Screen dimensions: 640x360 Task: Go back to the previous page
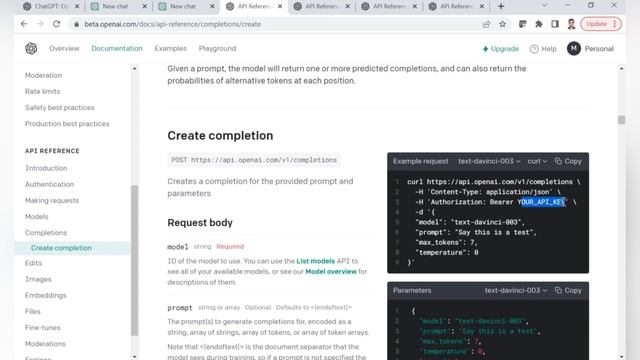24,24
